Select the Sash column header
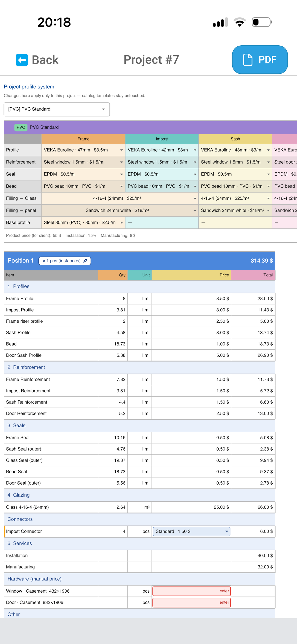 [x=235, y=139]
